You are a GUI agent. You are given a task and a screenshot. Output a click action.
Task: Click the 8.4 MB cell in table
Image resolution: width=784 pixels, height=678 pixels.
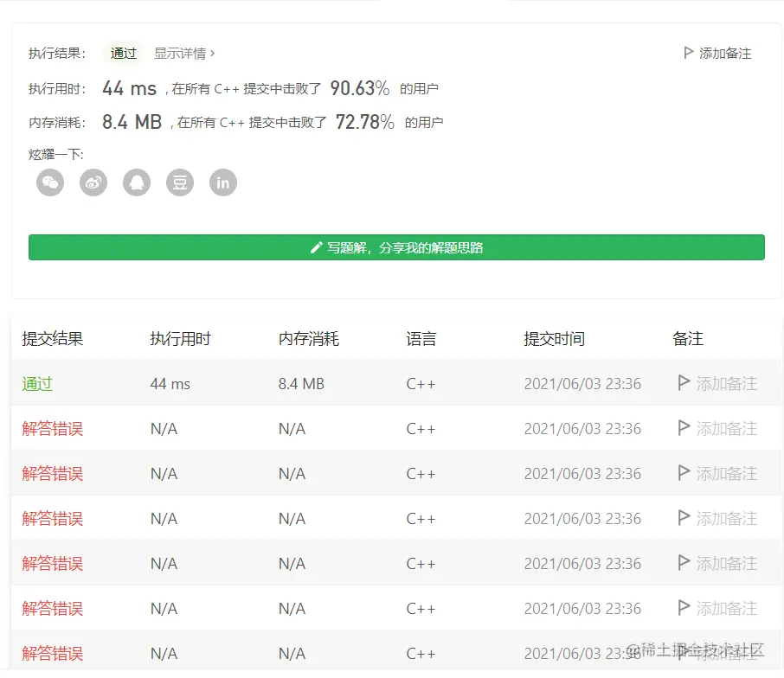pos(301,384)
